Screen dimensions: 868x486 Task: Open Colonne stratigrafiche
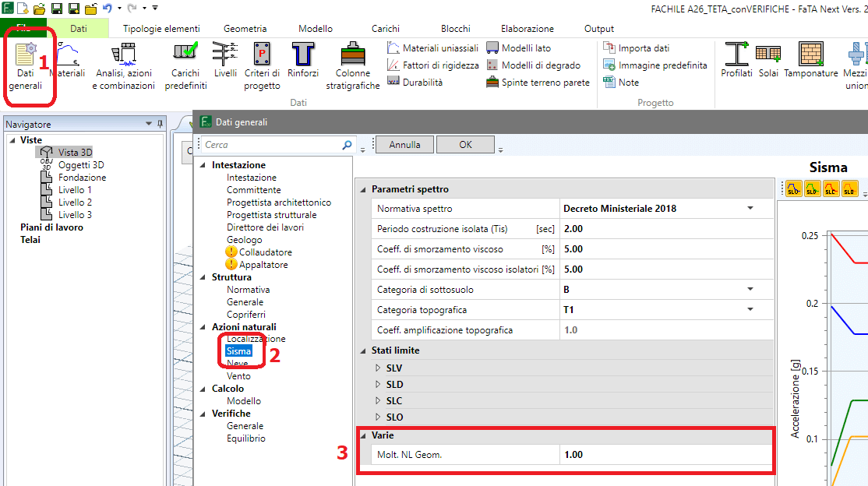click(x=353, y=66)
